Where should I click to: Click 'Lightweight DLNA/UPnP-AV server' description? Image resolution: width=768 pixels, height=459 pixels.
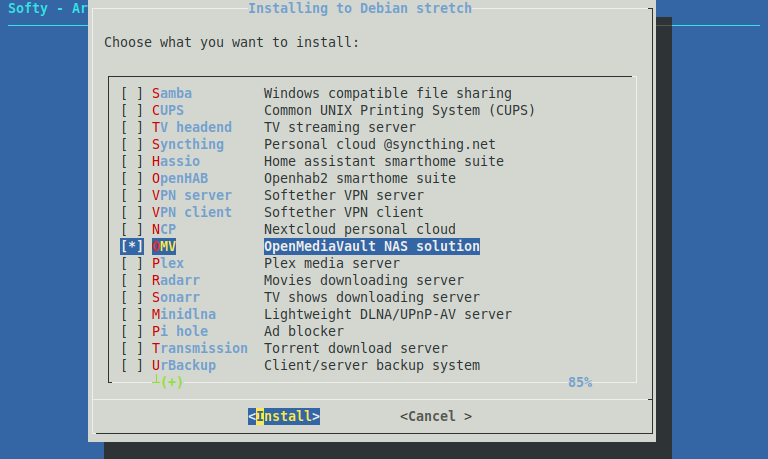(x=388, y=314)
